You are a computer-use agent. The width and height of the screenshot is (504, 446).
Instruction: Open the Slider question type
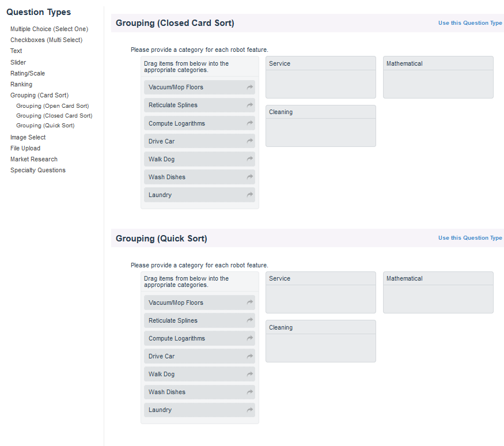(x=18, y=62)
